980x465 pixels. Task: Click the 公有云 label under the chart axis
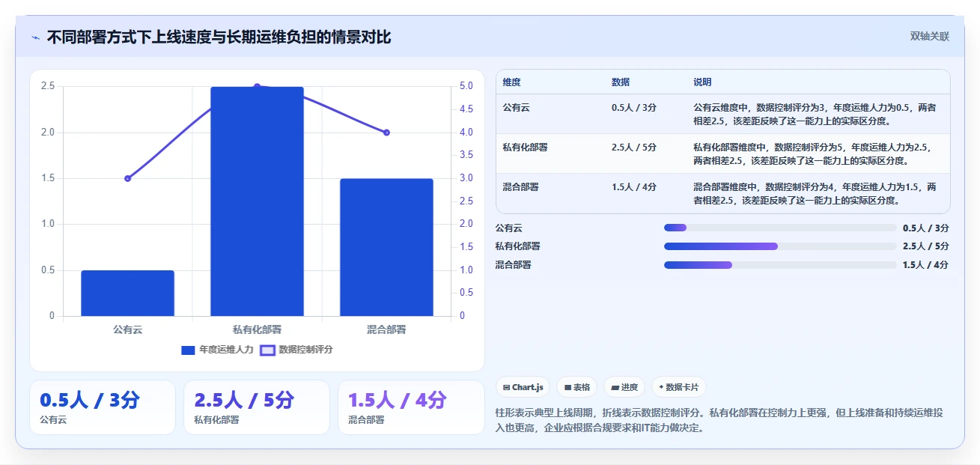127,329
